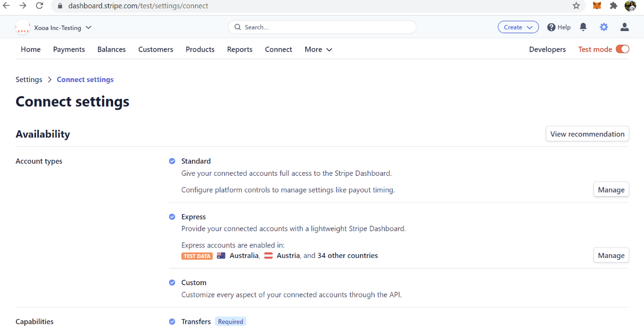The image size is (644, 329).
Task: Click the Xooa Inc-Testing account logo
Action: (x=23, y=28)
